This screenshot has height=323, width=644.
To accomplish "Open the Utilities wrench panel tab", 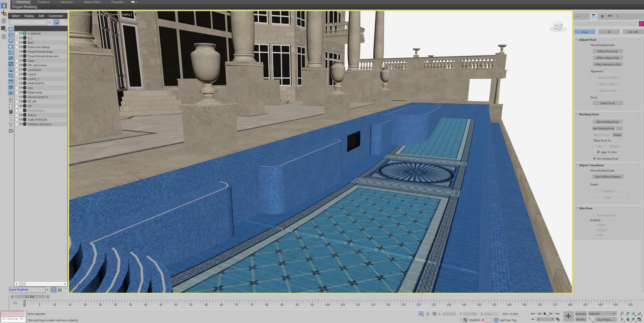I will (618, 16).
